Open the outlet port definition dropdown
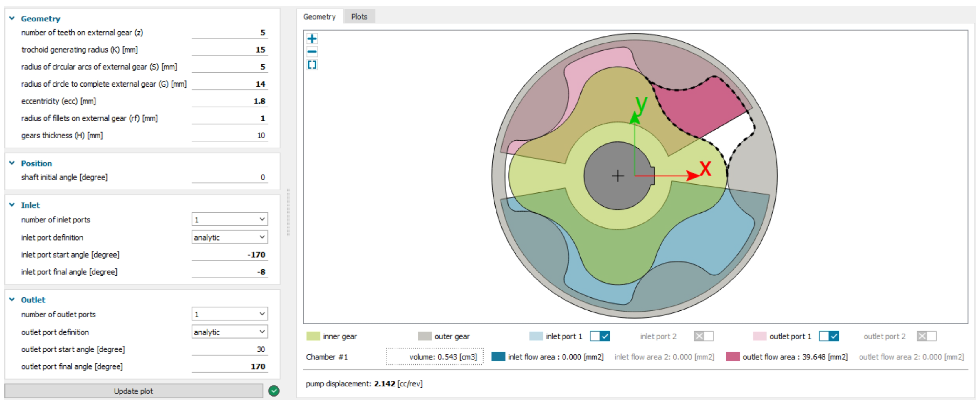980x404 pixels. (229, 332)
